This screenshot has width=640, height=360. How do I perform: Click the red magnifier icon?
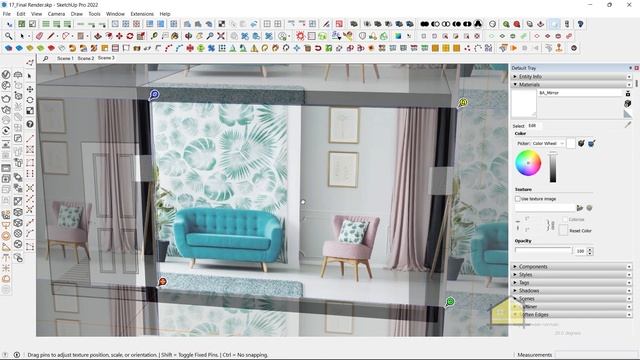tap(517, 24)
